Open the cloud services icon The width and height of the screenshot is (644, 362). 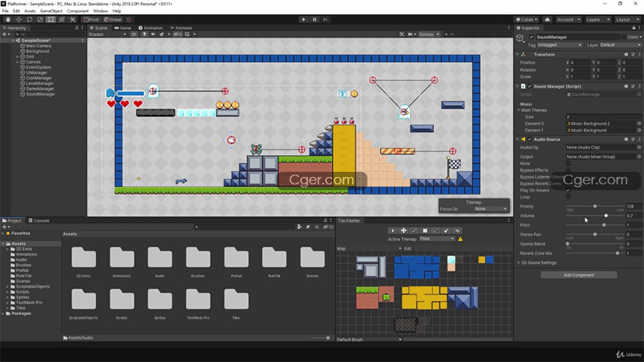(547, 19)
